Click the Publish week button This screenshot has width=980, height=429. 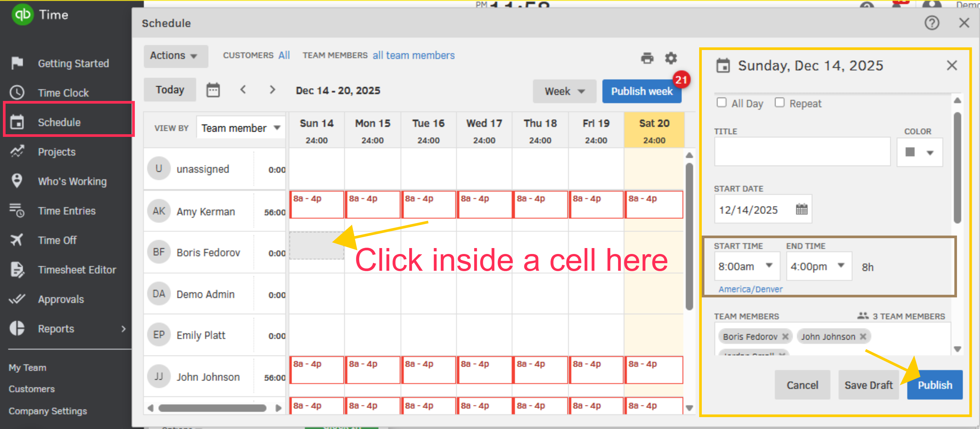click(641, 91)
